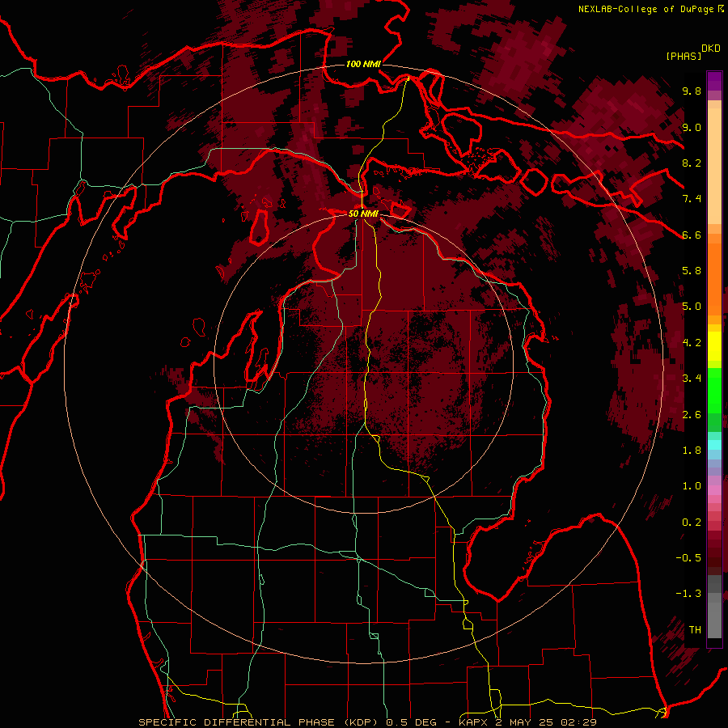
Task: Click the 0.2 value on color scale
Action: (x=692, y=523)
